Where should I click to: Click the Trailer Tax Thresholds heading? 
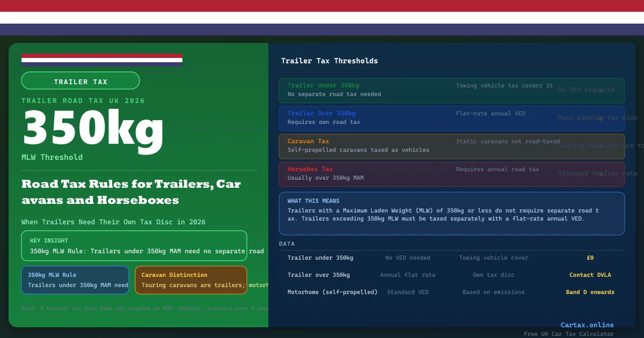click(330, 61)
